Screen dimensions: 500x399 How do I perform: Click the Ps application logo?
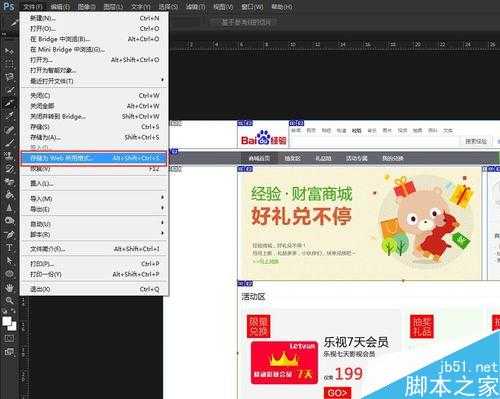[x=8, y=6]
